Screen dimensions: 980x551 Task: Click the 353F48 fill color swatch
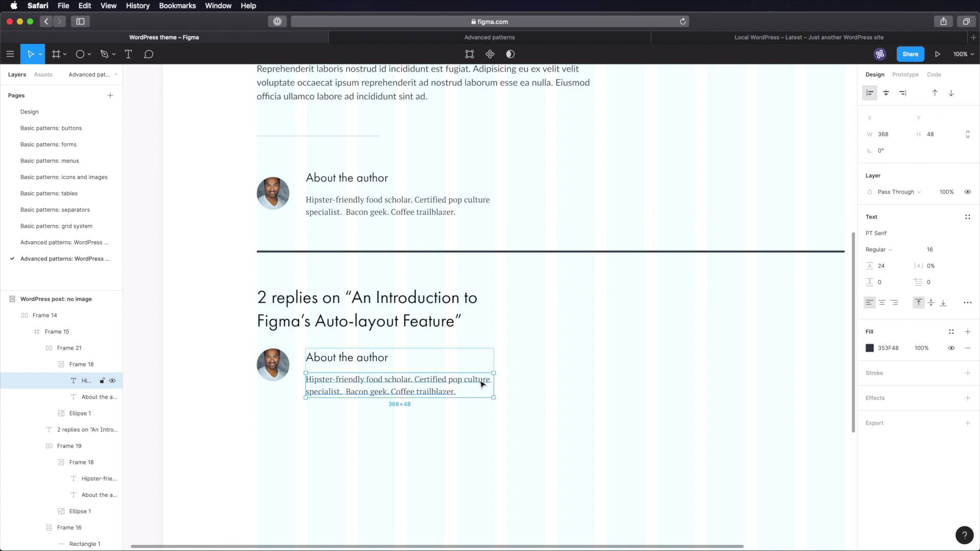[870, 348]
